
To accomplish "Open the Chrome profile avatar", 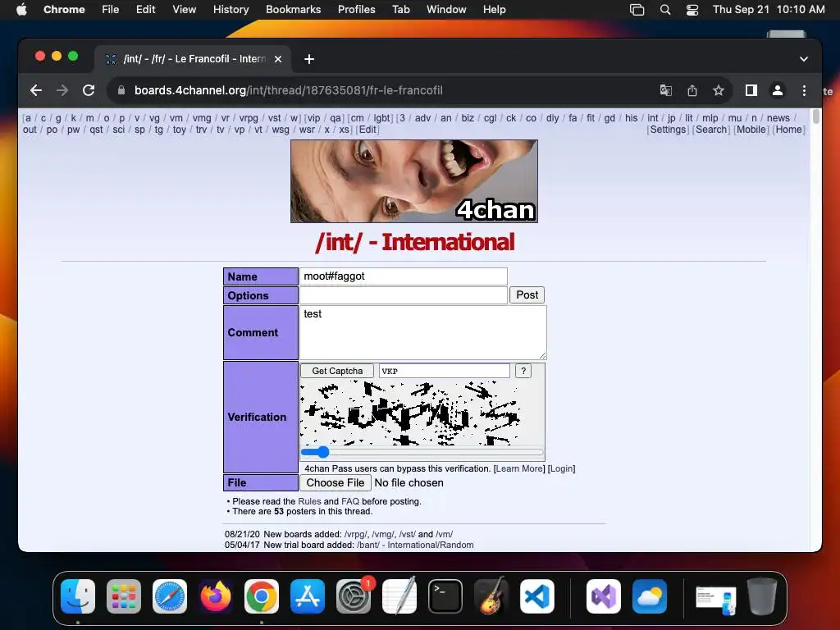I will click(778, 90).
